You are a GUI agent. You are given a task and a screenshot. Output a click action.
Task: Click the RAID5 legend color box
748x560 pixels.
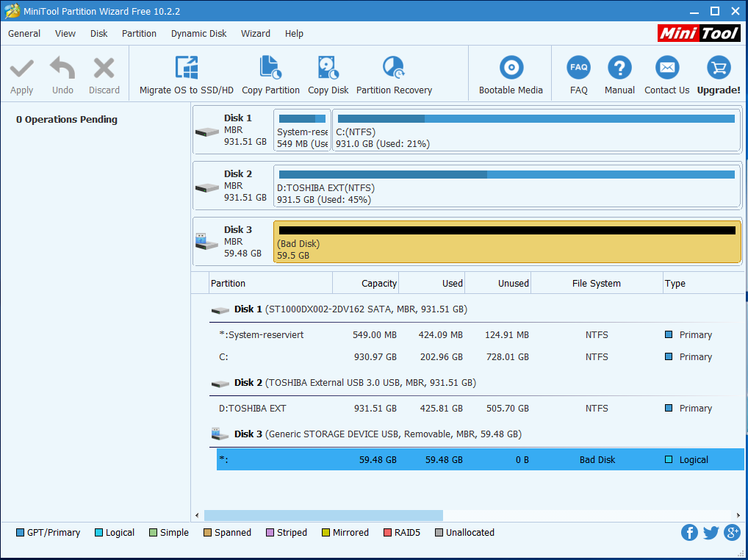point(387,532)
